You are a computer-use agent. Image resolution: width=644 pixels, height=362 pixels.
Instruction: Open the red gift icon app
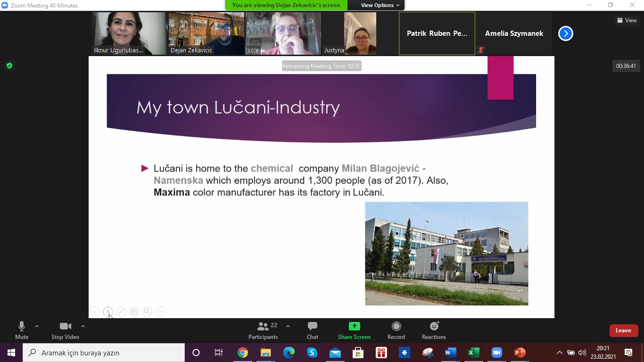point(381,353)
